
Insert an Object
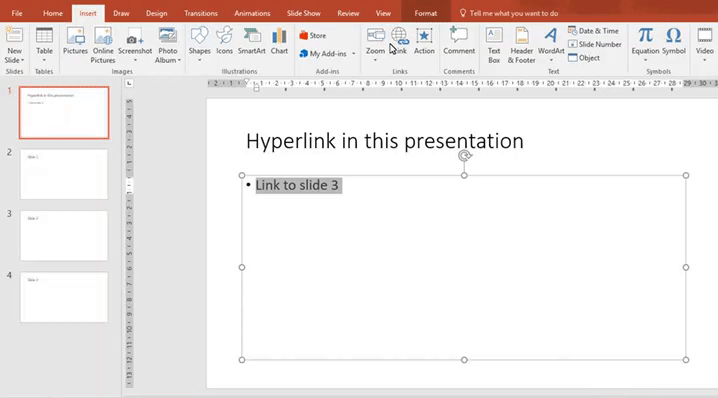pos(584,58)
